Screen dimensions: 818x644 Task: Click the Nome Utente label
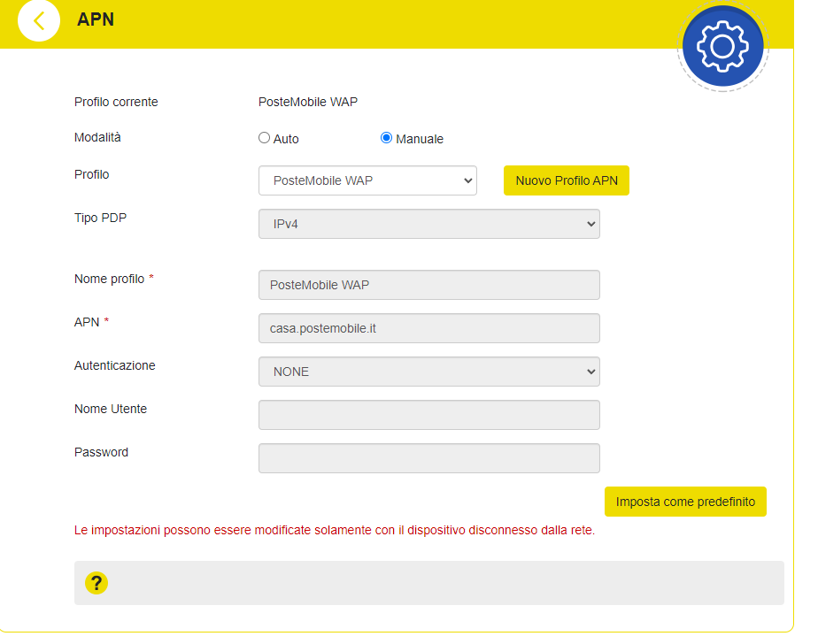pyautogui.click(x=111, y=409)
